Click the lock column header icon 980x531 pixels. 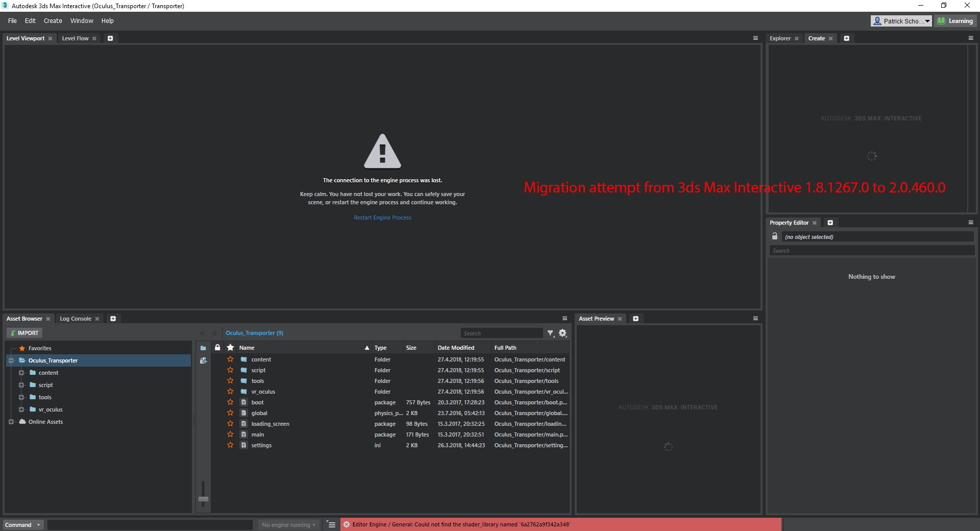coord(217,348)
